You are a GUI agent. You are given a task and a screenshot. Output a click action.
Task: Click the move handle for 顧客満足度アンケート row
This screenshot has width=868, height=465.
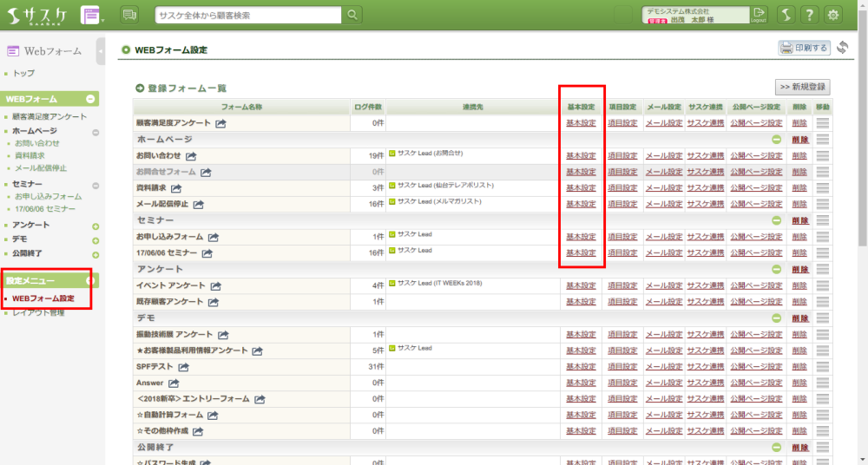823,123
